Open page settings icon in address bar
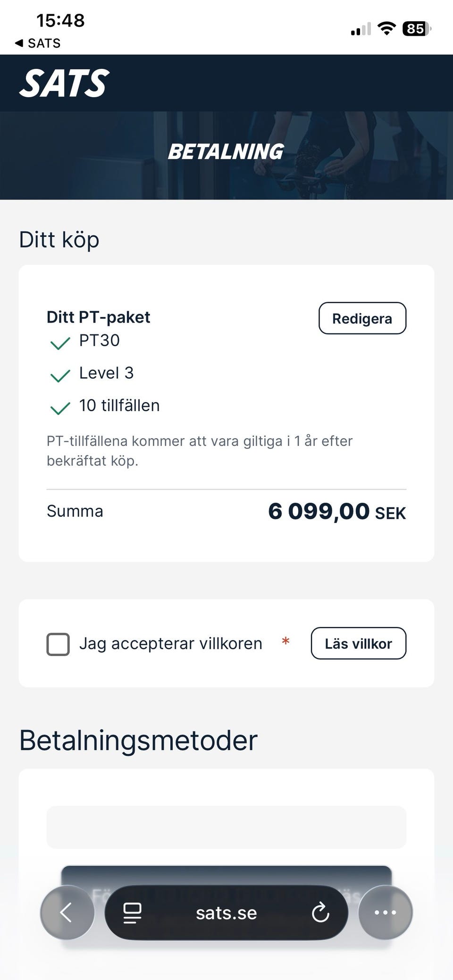453x980 pixels. point(132,912)
